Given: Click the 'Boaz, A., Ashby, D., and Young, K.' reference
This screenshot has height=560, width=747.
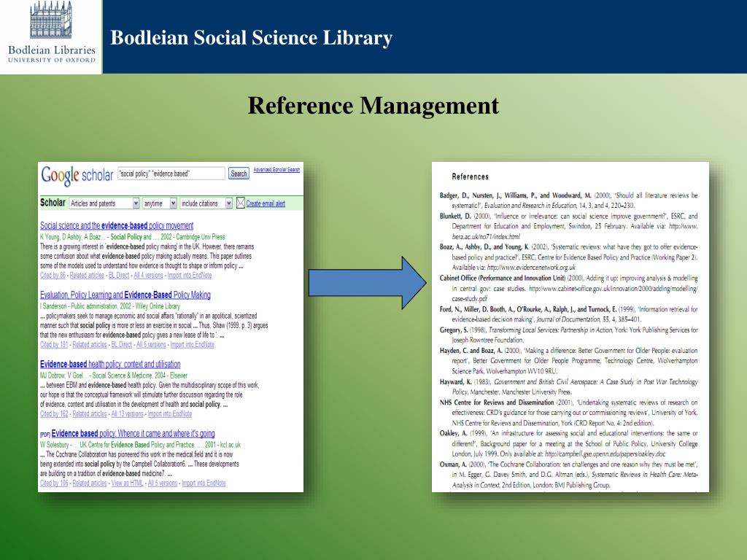Looking at the screenshot, I should [568, 257].
